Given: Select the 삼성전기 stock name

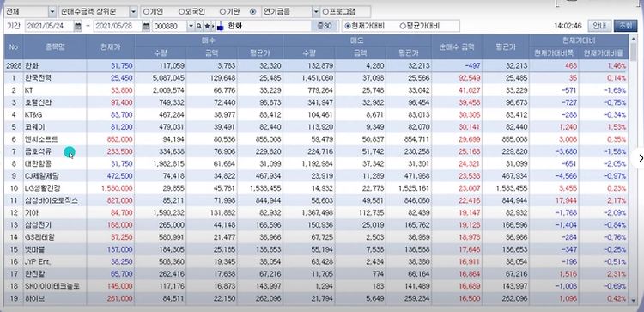Looking at the screenshot, I should pos(38,225).
